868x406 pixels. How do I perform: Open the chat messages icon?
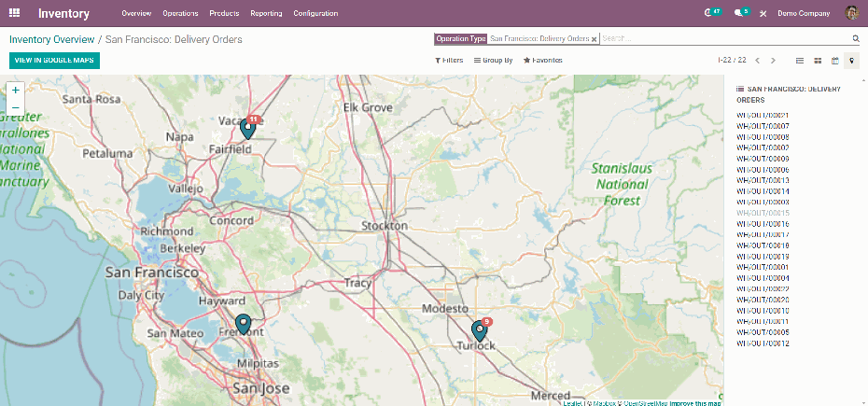pyautogui.click(x=740, y=13)
